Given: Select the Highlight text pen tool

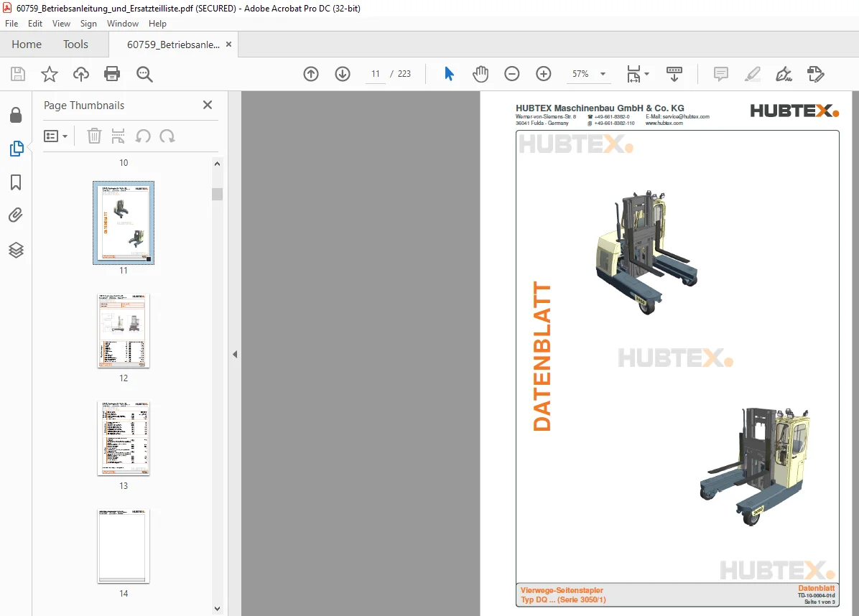Looking at the screenshot, I should tap(753, 74).
